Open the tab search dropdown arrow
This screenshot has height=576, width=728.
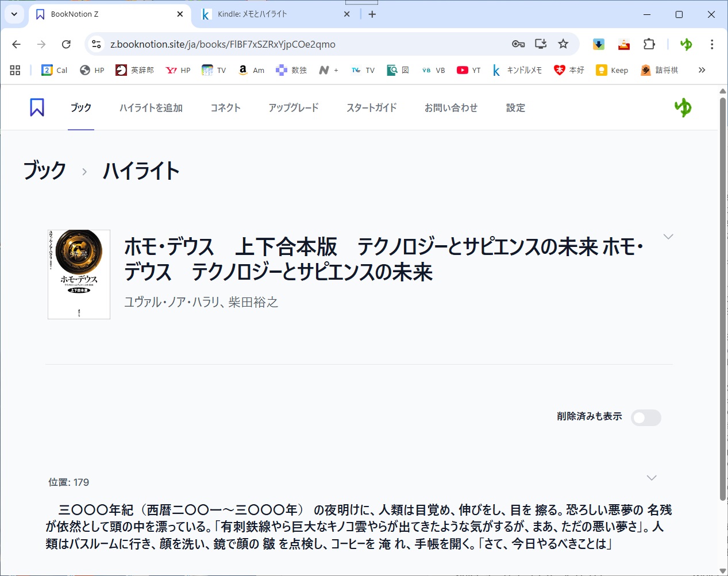[x=14, y=14]
